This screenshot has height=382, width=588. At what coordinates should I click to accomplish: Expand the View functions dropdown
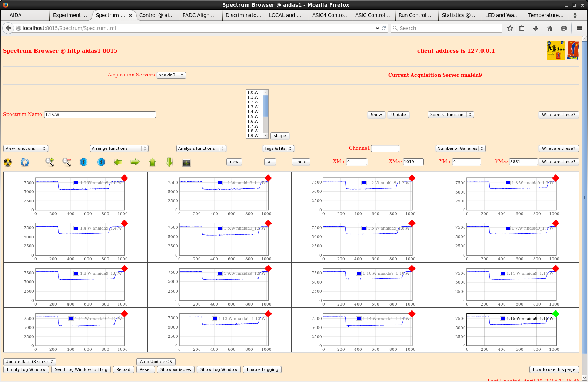[26, 148]
